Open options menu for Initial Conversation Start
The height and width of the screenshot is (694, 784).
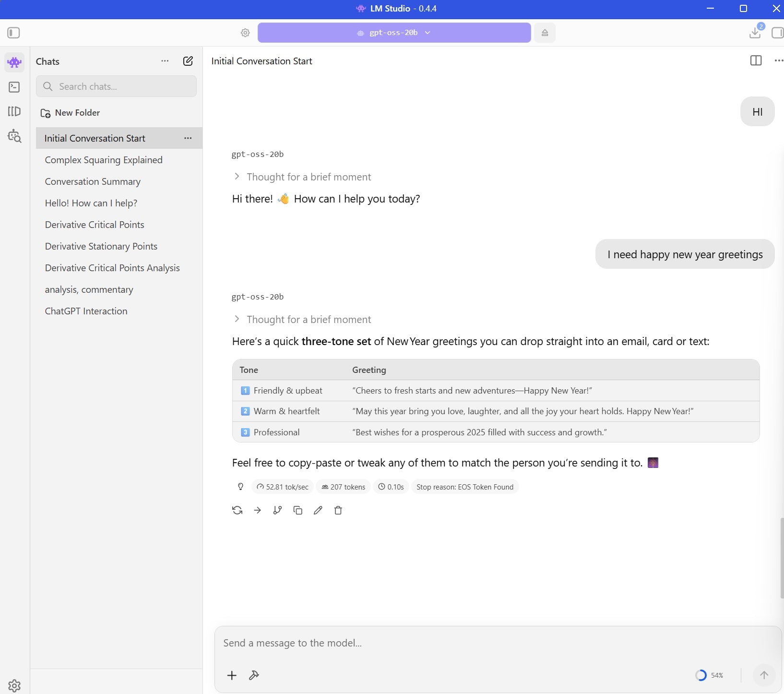click(188, 138)
